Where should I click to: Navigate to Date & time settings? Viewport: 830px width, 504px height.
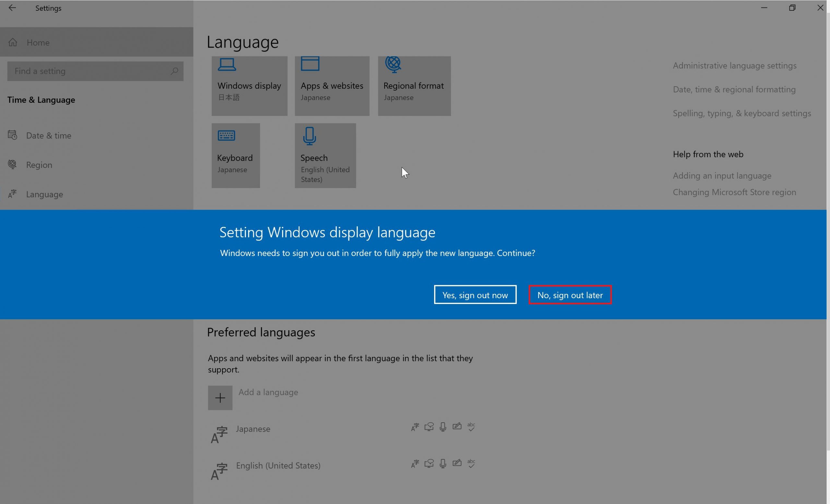(x=48, y=135)
